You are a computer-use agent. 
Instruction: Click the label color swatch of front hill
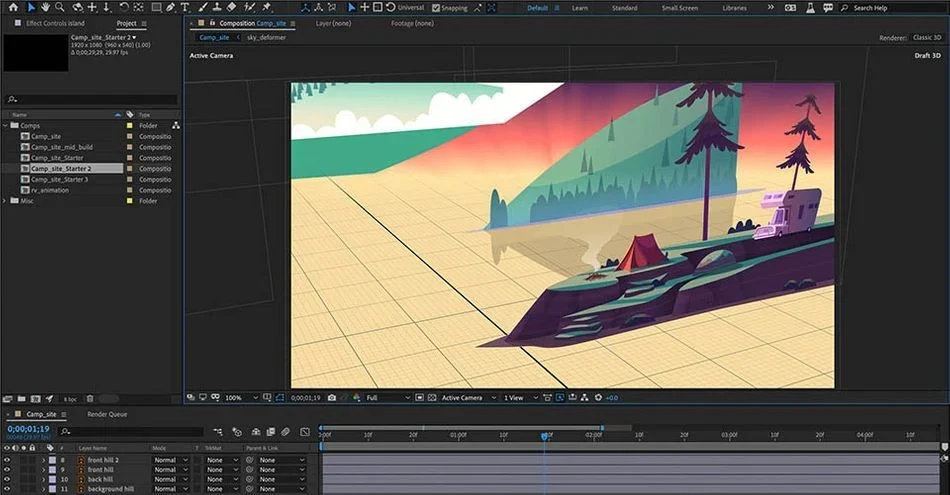52,470
